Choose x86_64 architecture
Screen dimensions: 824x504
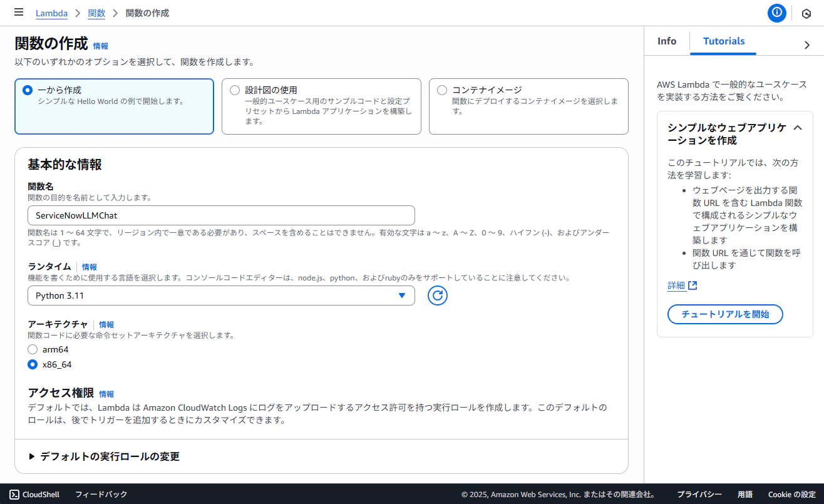pos(33,364)
